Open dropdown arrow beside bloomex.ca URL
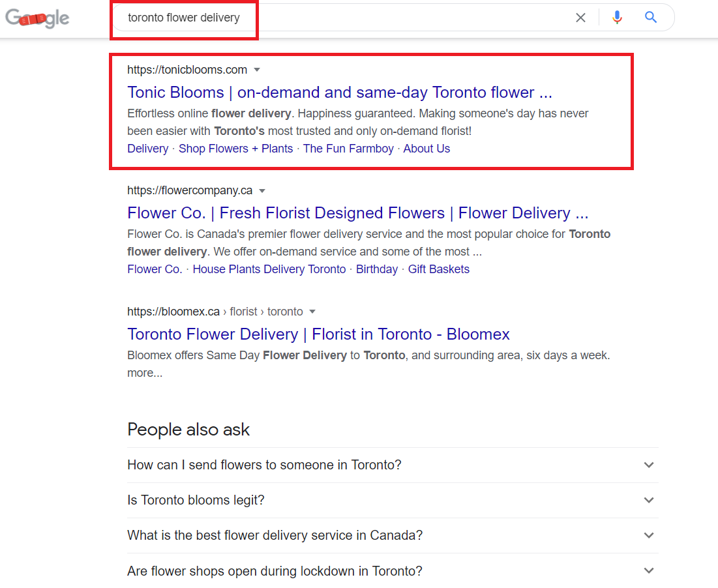Image resolution: width=718 pixels, height=588 pixels. pyautogui.click(x=312, y=312)
